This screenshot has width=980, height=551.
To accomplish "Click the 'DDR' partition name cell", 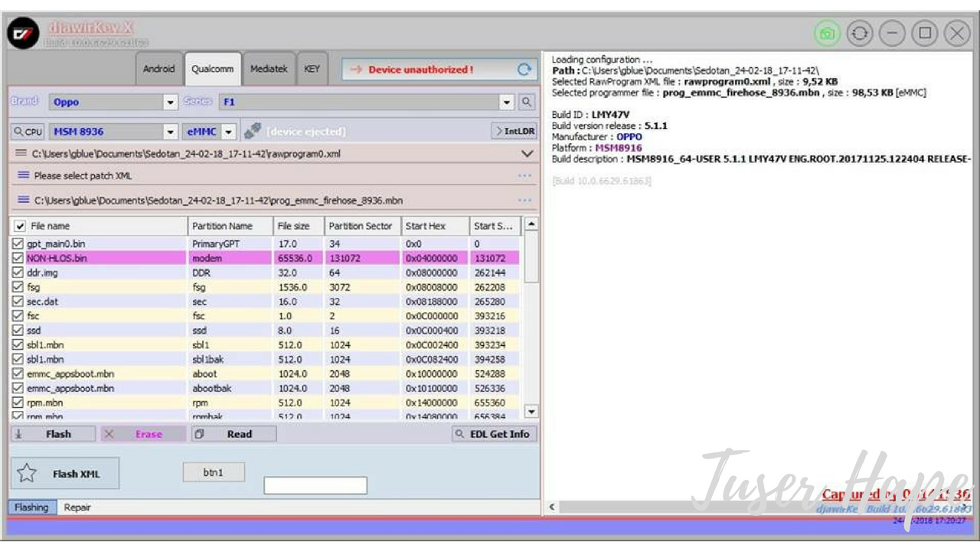I will [x=230, y=272].
